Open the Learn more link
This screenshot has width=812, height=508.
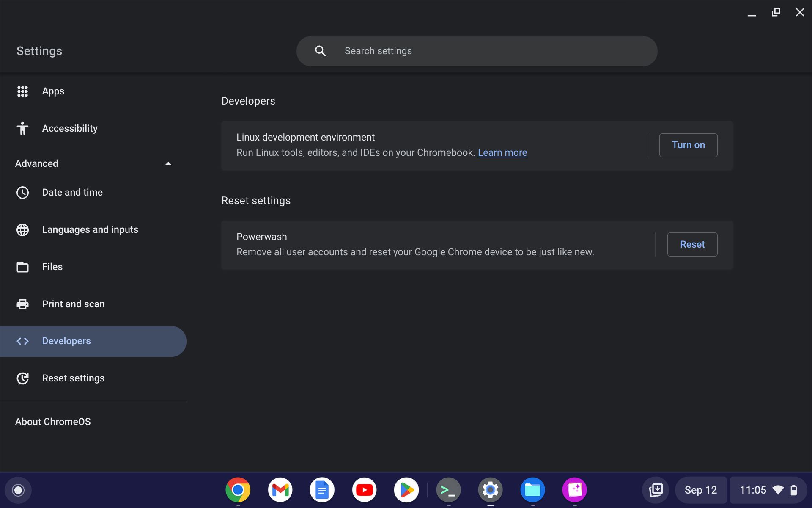point(502,152)
